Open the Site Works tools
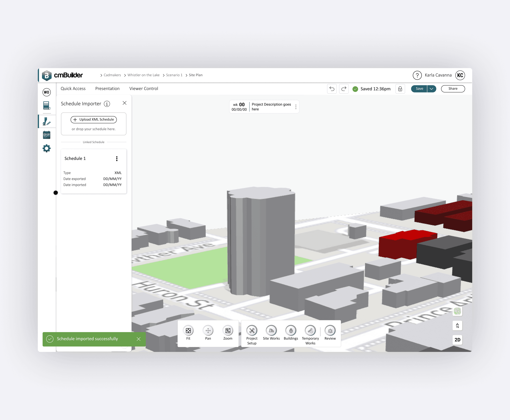Image resolution: width=510 pixels, height=420 pixels. tap(271, 331)
